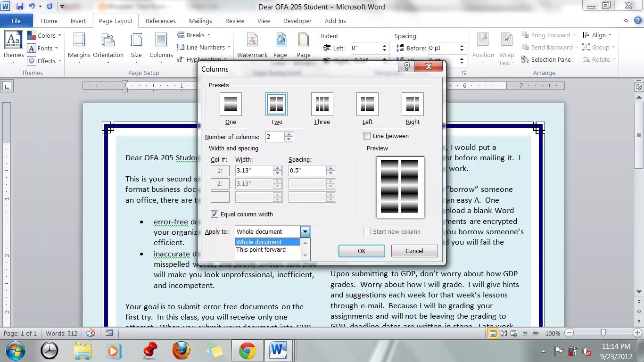Switch to the Developer tab

click(297, 21)
